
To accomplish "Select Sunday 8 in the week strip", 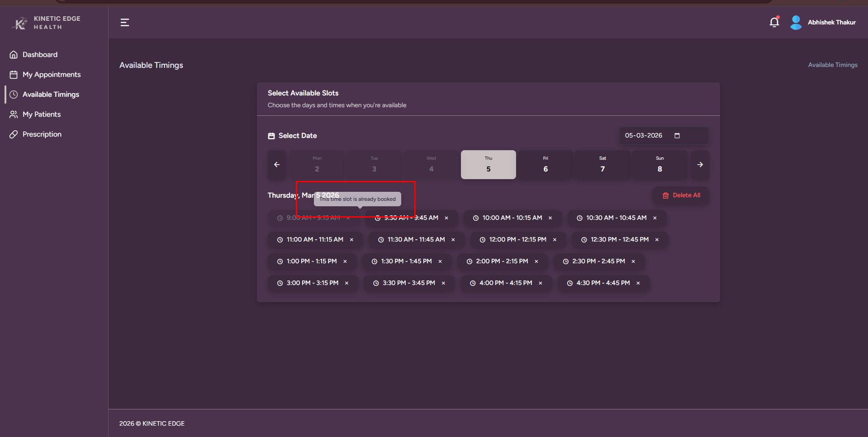I will pyautogui.click(x=659, y=165).
